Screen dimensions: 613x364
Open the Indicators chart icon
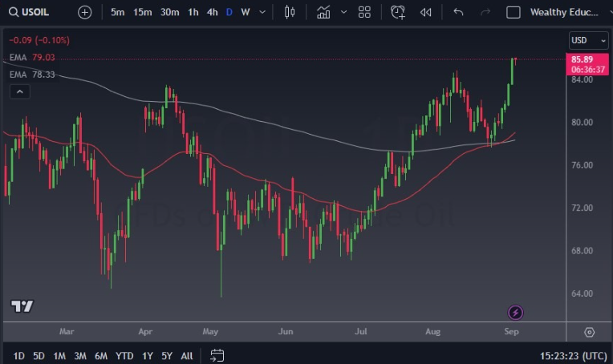click(x=323, y=12)
